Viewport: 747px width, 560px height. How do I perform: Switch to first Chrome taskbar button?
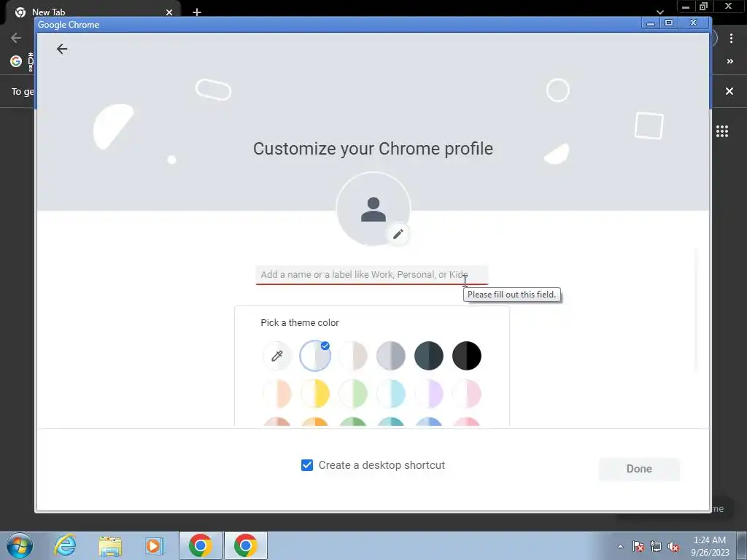pos(201,545)
